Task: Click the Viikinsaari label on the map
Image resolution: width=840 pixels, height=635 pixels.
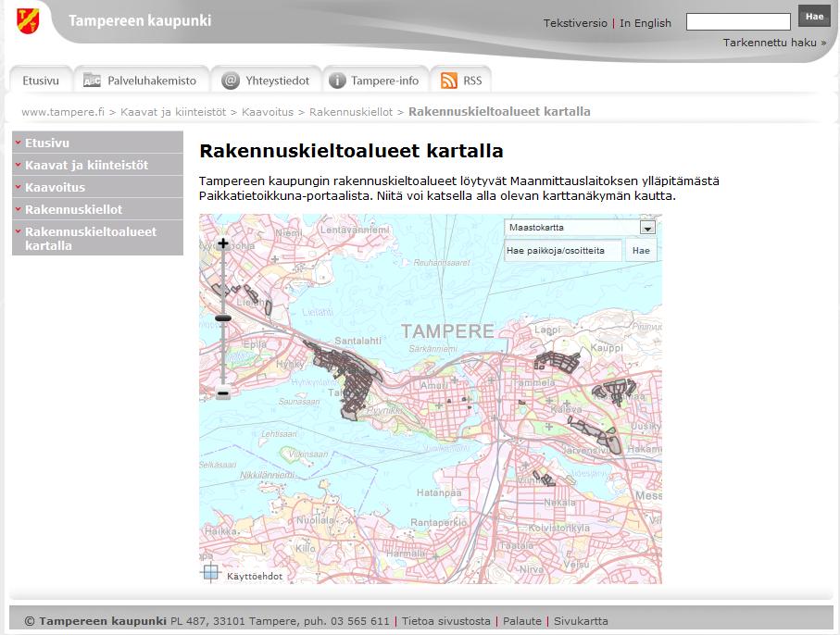Action: [x=308, y=454]
